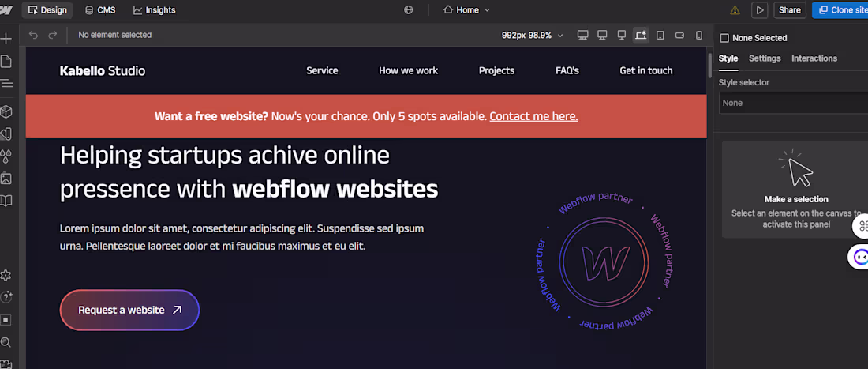868x369 pixels.
Task: Click the globe localization icon
Action: point(409,10)
